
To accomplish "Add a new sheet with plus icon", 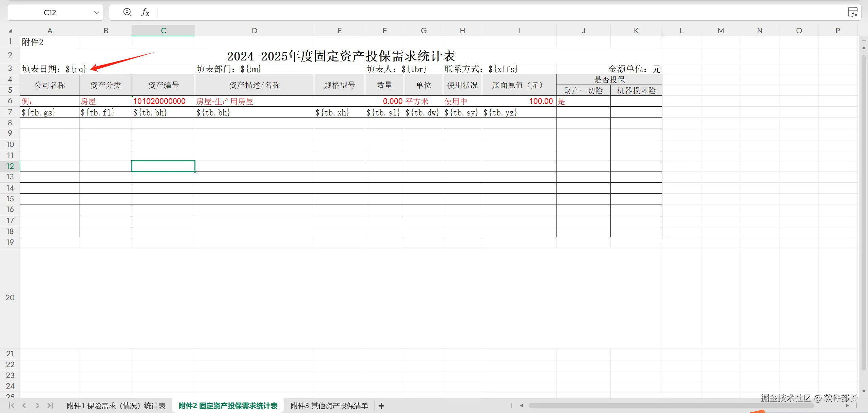I will (x=381, y=406).
